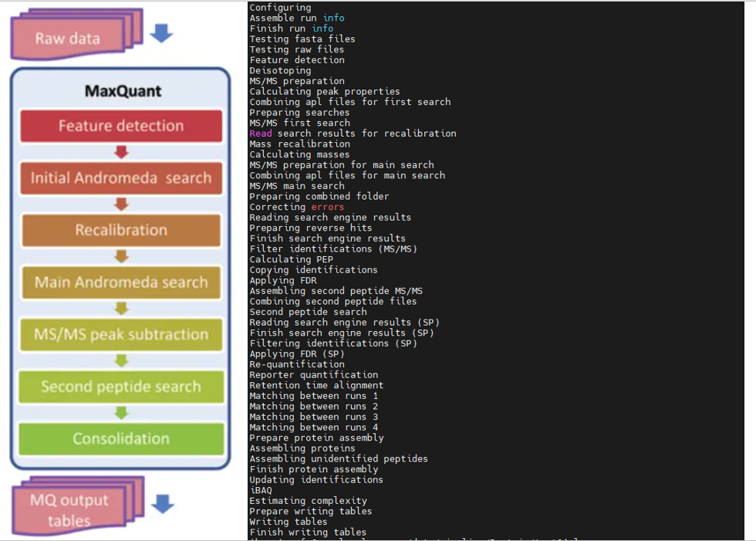Viewport: 756px width, 541px height.
Task: Select the Main Andromeda search box
Action: point(121,282)
